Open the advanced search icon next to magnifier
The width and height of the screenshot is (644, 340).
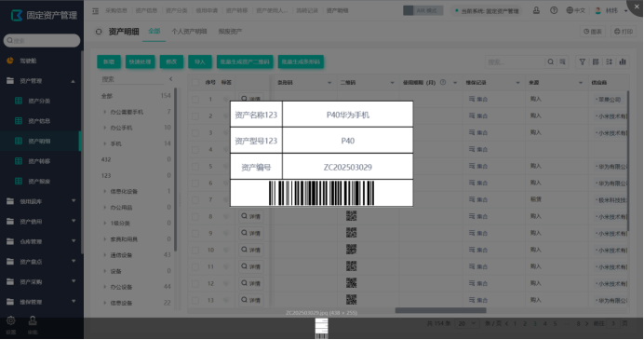click(562, 62)
